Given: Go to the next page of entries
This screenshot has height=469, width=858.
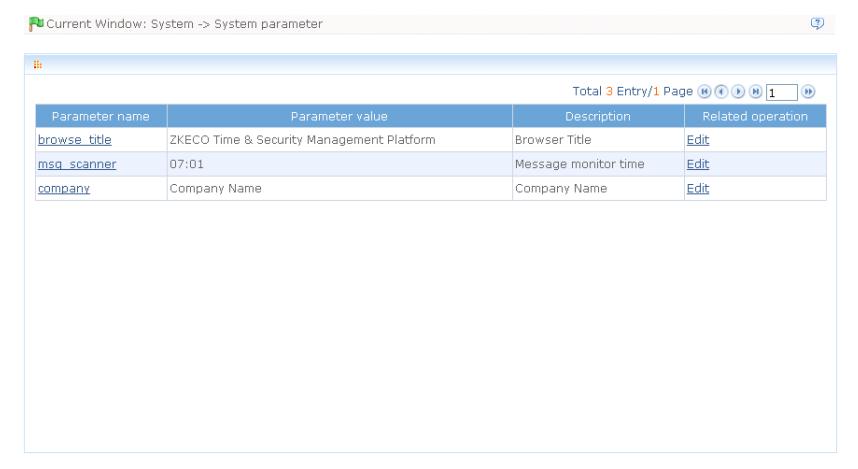Looking at the screenshot, I should [738, 91].
